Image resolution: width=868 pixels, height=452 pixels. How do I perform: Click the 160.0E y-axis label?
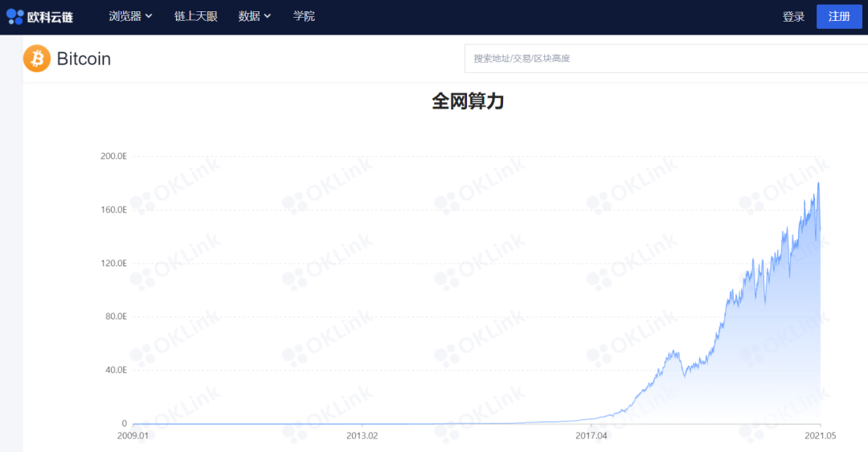[x=113, y=209]
